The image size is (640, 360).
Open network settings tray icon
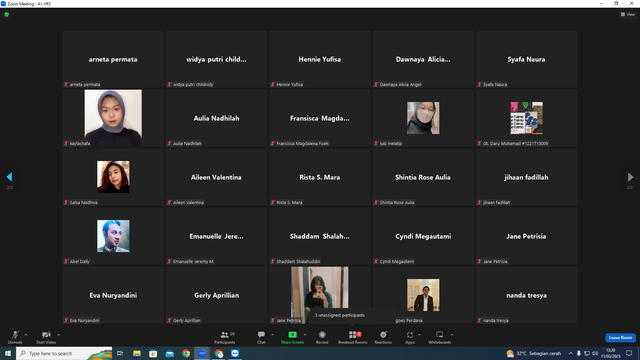[x=587, y=353]
